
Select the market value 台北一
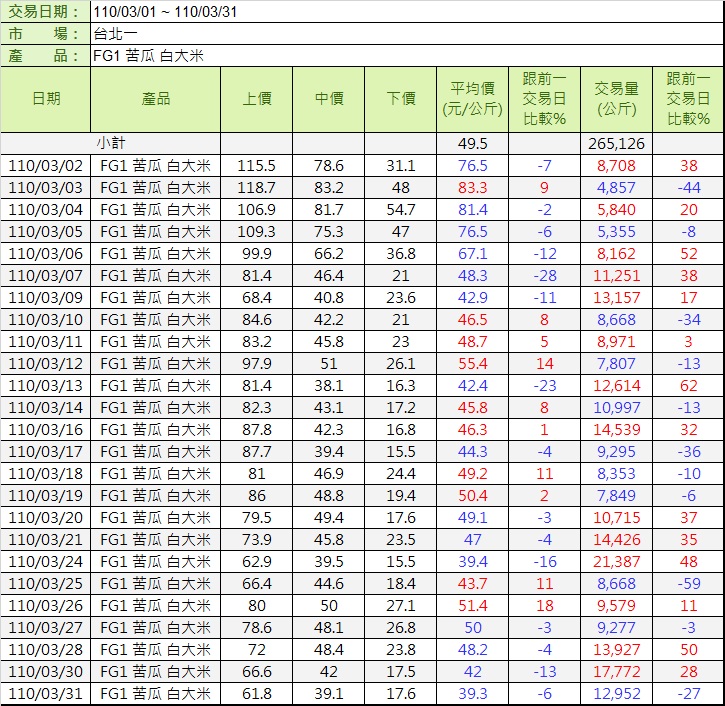(x=111, y=33)
